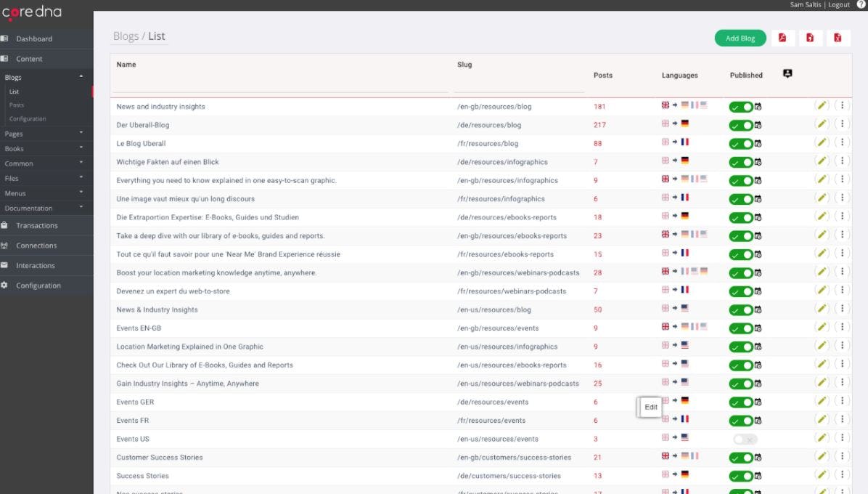Click the contact card icon in the table header

coord(787,73)
